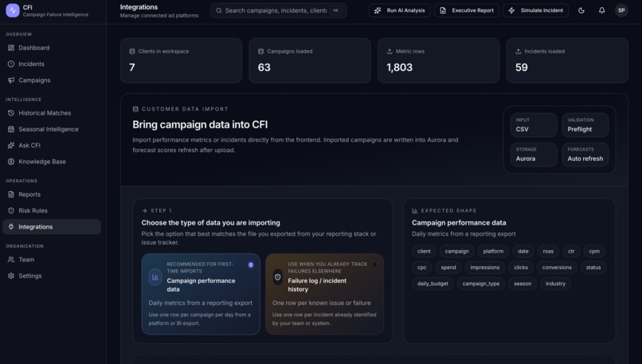This screenshot has width=642, height=364.
Task: Select Campaign performance data radio option
Action: click(x=251, y=265)
